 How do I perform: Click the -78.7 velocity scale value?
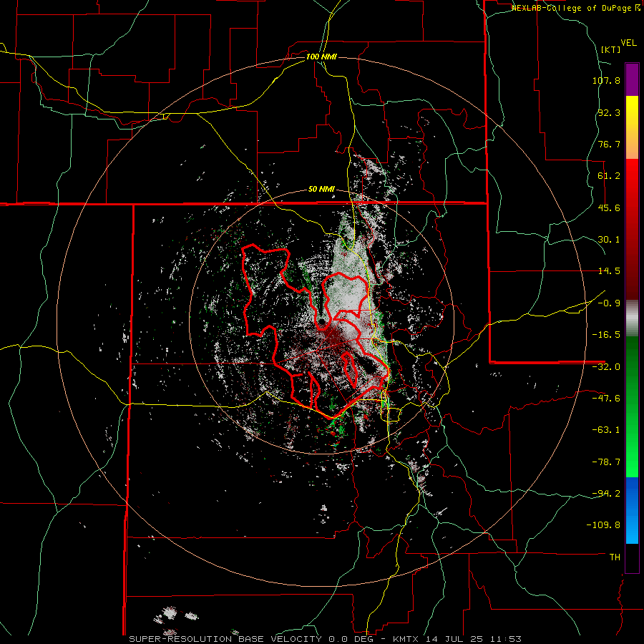coord(606,462)
